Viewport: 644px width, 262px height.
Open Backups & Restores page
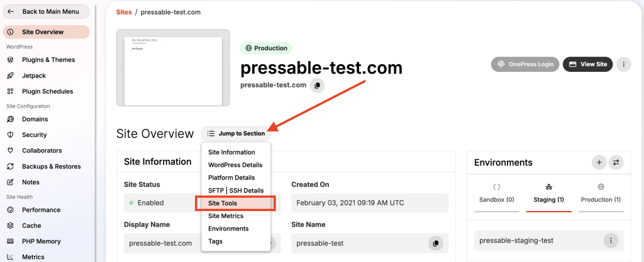pyautogui.click(x=51, y=166)
